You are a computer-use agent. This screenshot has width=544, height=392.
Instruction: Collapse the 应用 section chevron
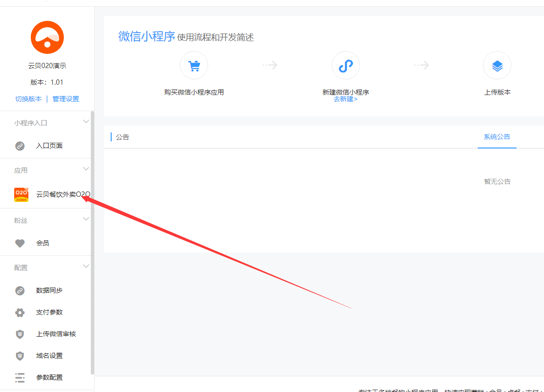click(x=86, y=169)
